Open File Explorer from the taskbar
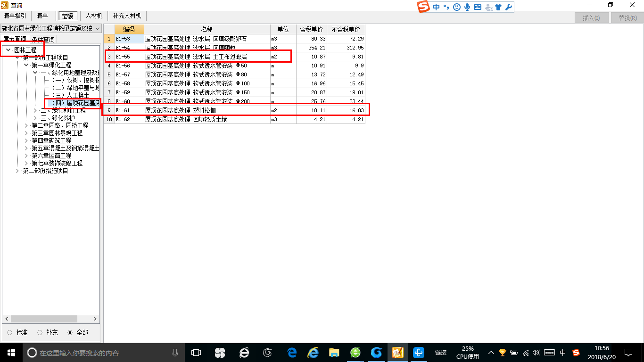This screenshot has width=644, height=362. coord(334,353)
